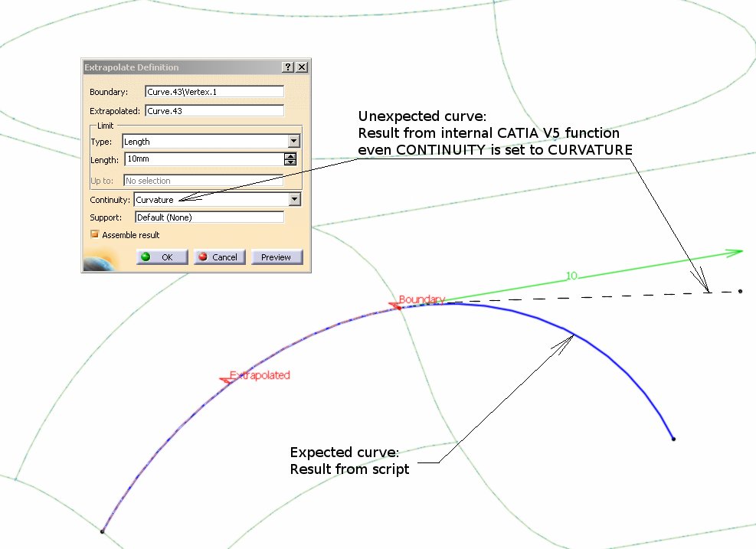The image size is (756, 549).
Task: Select the Extrapolated field containing Curve.43
Action: pyautogui.click(x=214, y=111)
